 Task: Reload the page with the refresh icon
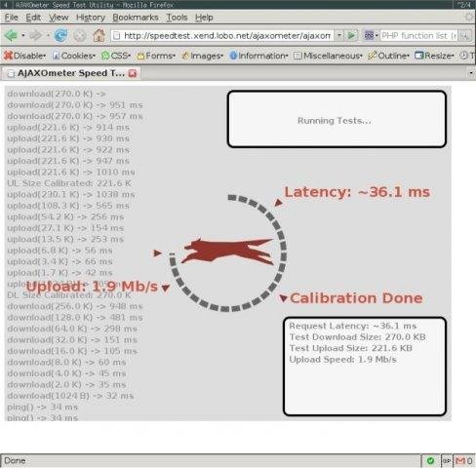[x=60, y=35]
